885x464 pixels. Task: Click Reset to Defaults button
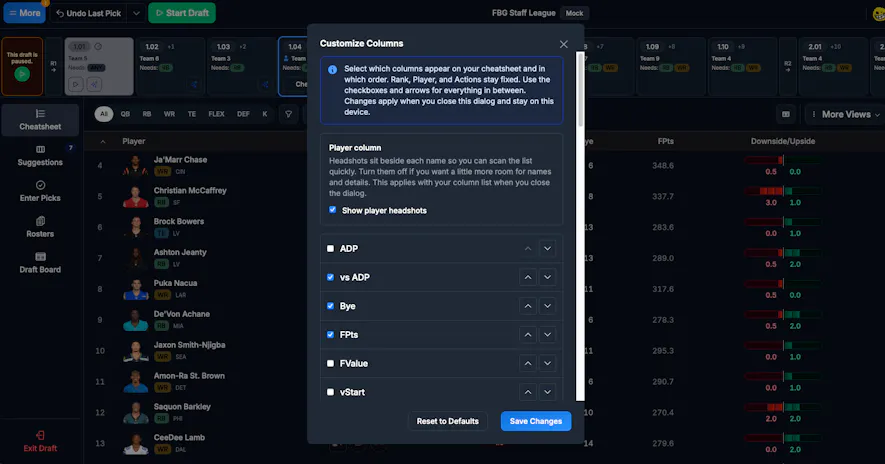(x=448, y=421)
